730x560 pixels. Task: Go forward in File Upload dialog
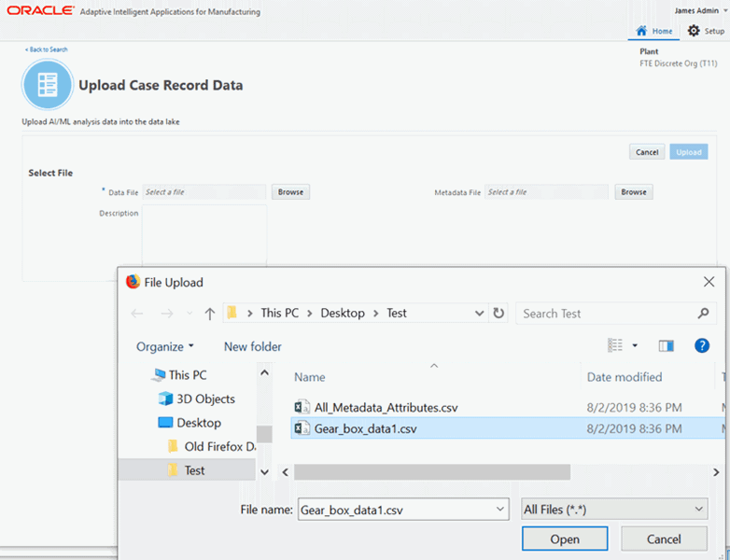tap(167, 314)
